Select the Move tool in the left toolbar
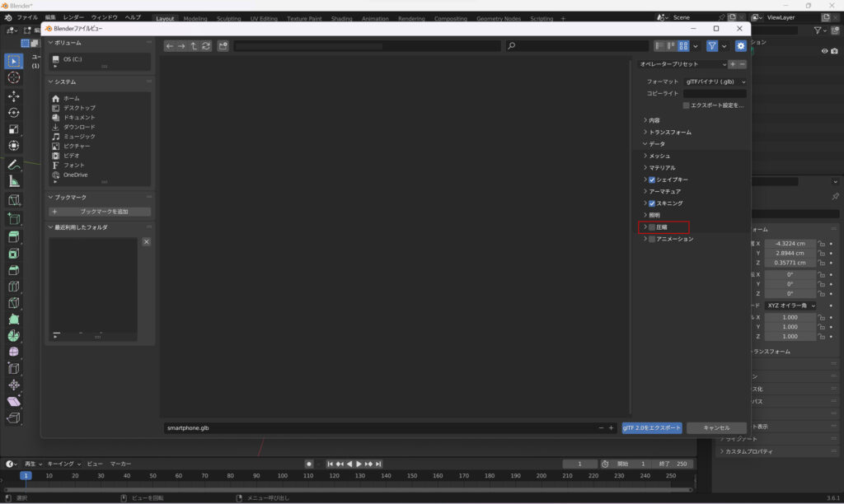The image size is (844, 504). 14,96
